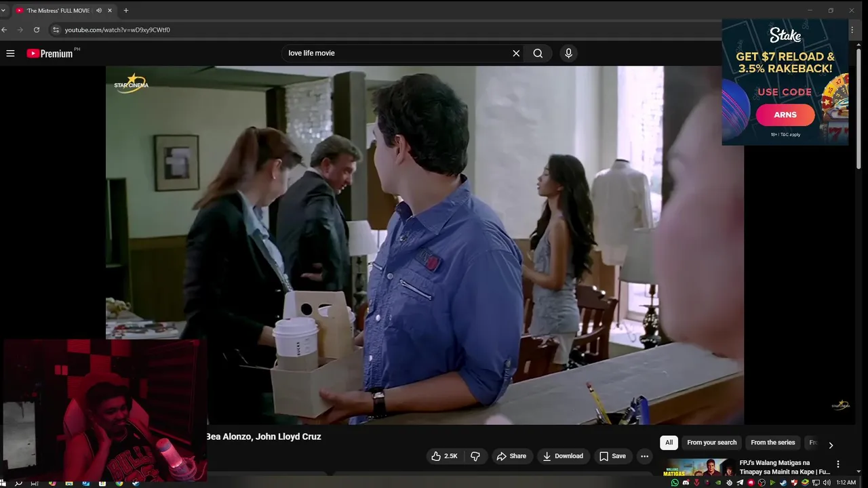Save video to playlist
The width and height of the screenshot is (868, 488).
[612, 456]
